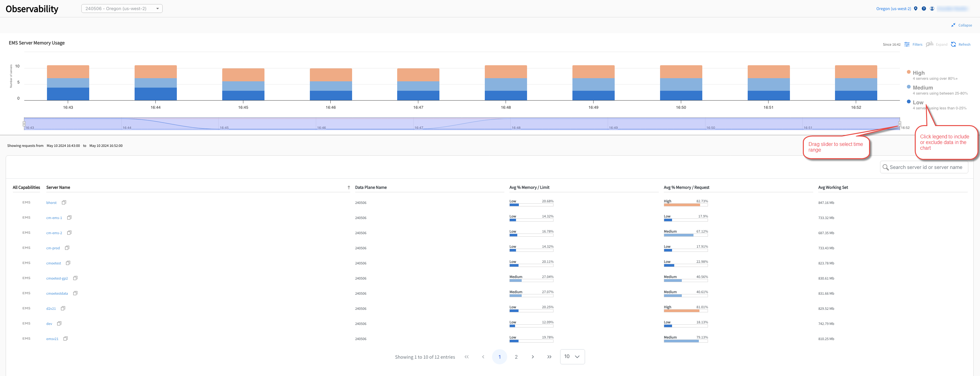Open the cmoetest-gp2 server link
980x376 pixels.
(57, 278)
